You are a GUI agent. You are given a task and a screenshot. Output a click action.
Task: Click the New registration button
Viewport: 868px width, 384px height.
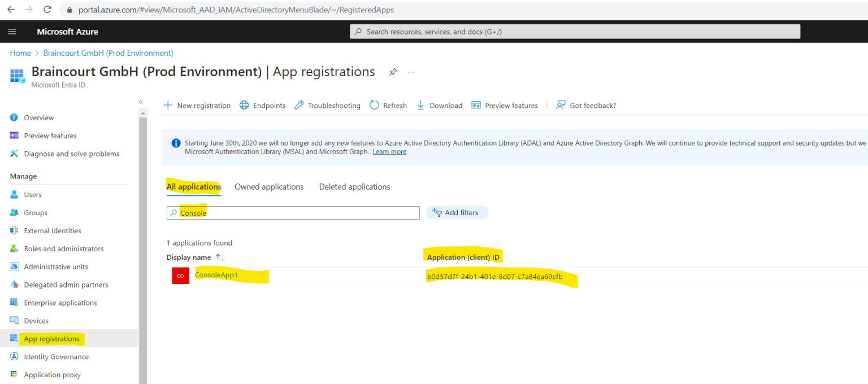(197, 105)
